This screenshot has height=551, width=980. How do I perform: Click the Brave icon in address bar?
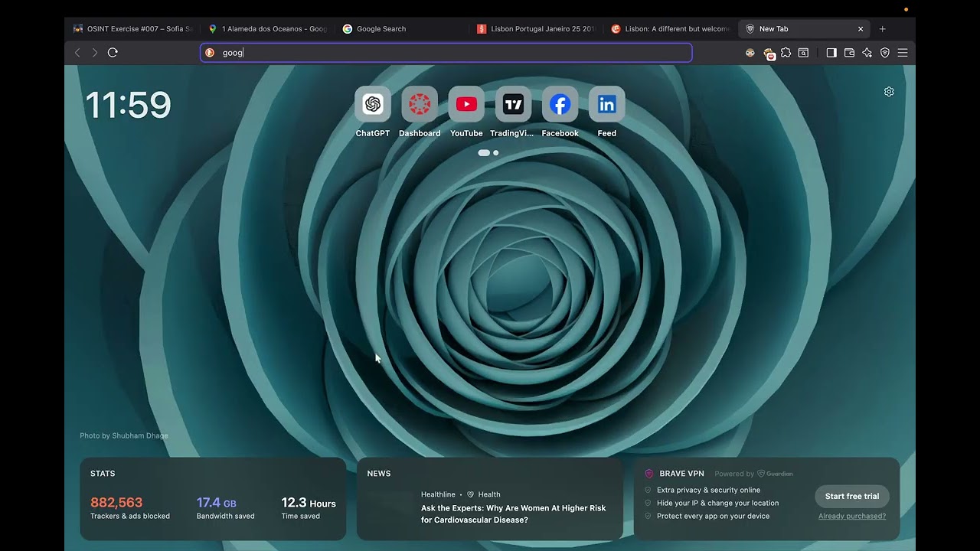click(x=210, y=53)
